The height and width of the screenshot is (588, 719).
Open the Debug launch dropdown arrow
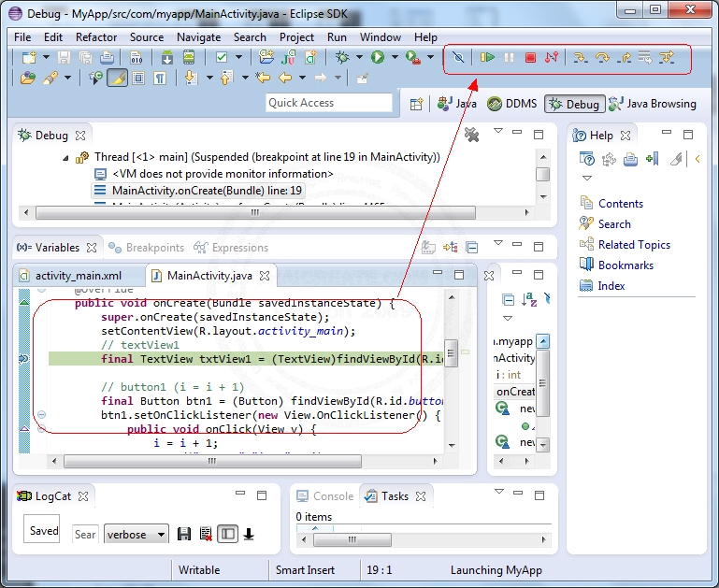tap(359, 57)
